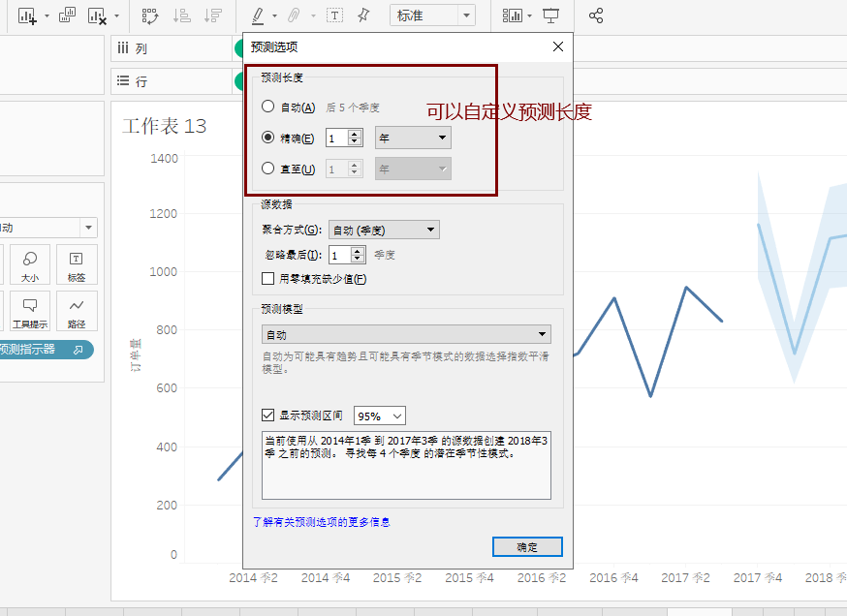Open the 95% prediction interval dropdown

pos(380,416)
